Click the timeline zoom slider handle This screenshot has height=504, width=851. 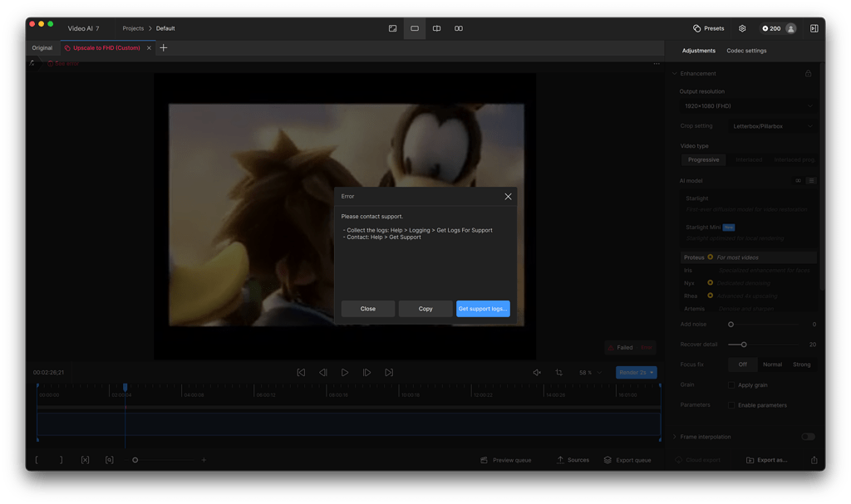[x=135, y=460]
